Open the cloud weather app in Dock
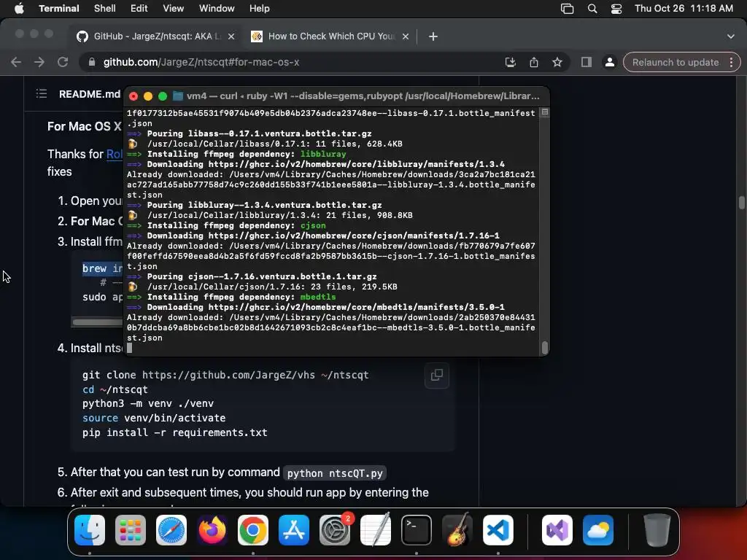The image size is (747, 560). (x=598, y=530)
